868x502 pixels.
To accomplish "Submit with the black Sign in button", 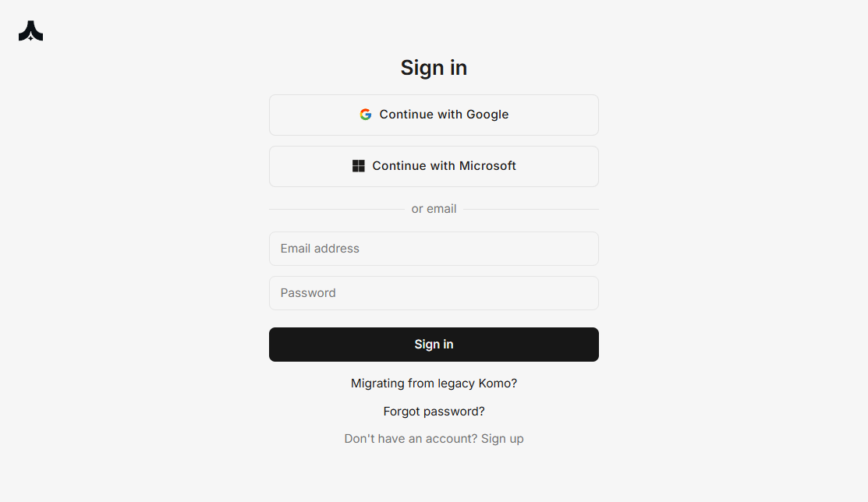I will coord(434,345).
